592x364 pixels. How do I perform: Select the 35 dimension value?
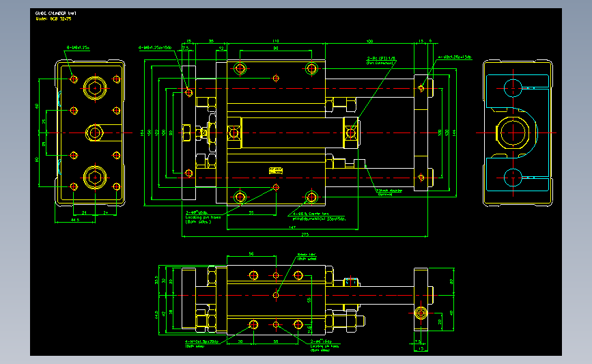[212, 41]
